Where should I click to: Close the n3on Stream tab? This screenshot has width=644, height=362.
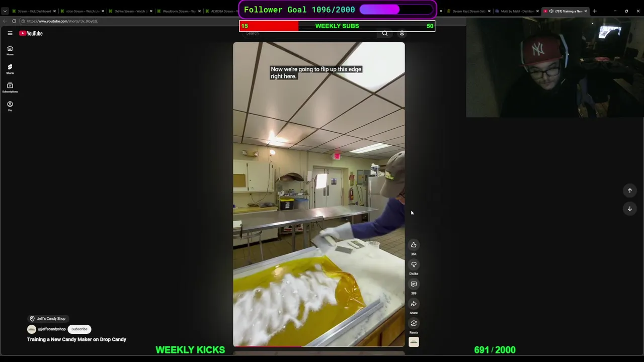coord(103,11)
